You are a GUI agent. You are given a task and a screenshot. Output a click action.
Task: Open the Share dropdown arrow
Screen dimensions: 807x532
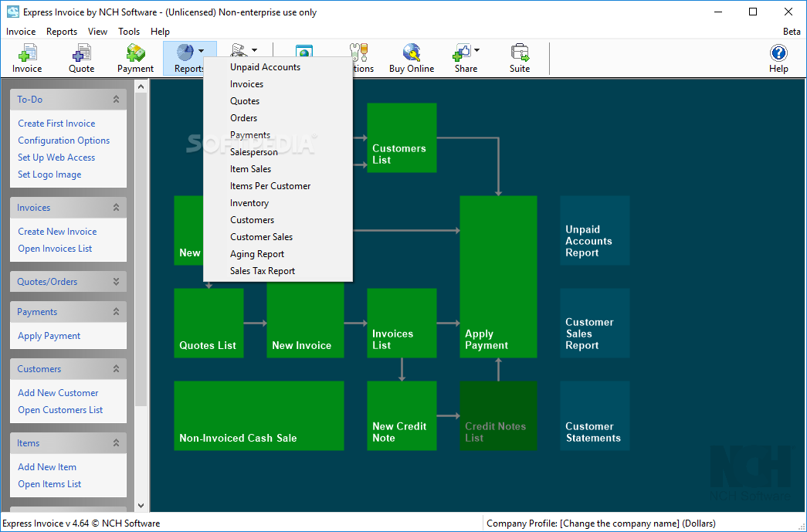point(476,50)
